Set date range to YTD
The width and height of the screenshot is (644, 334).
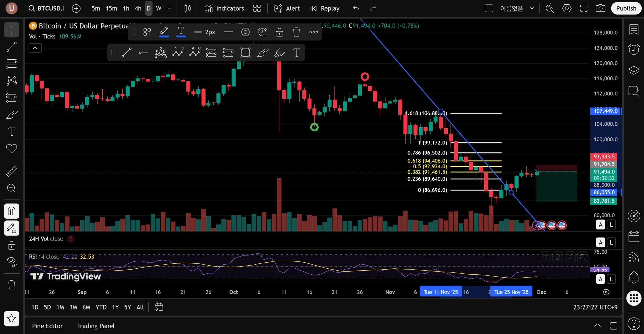tap(101, 307)
